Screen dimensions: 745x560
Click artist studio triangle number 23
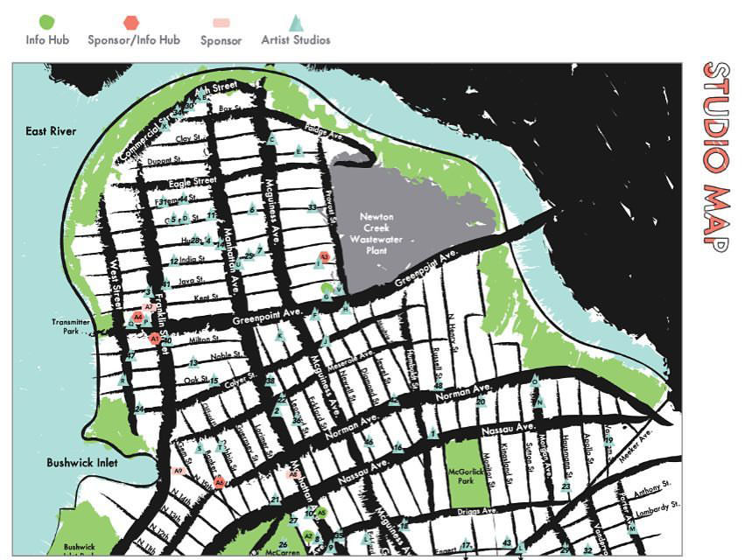[566, 486]
